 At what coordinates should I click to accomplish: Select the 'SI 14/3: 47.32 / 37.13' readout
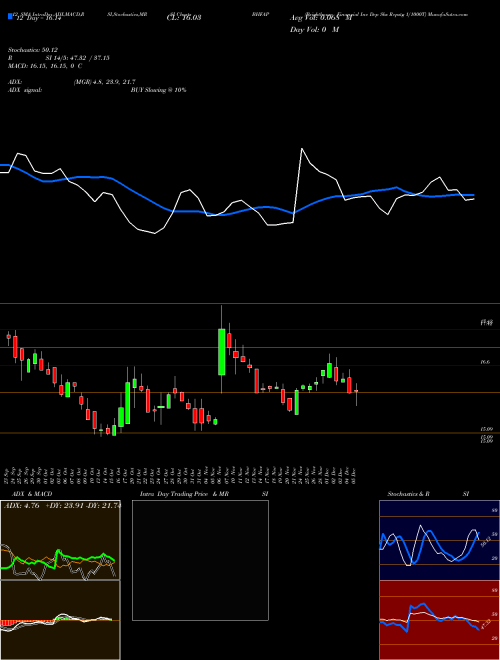coord(78,58)
